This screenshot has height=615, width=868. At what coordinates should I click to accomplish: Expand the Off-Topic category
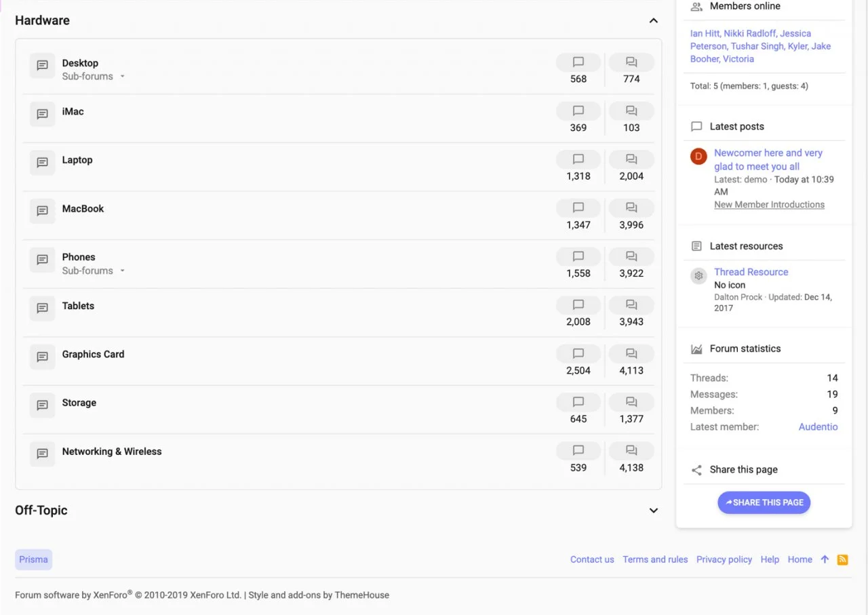(x=653, y=511)
